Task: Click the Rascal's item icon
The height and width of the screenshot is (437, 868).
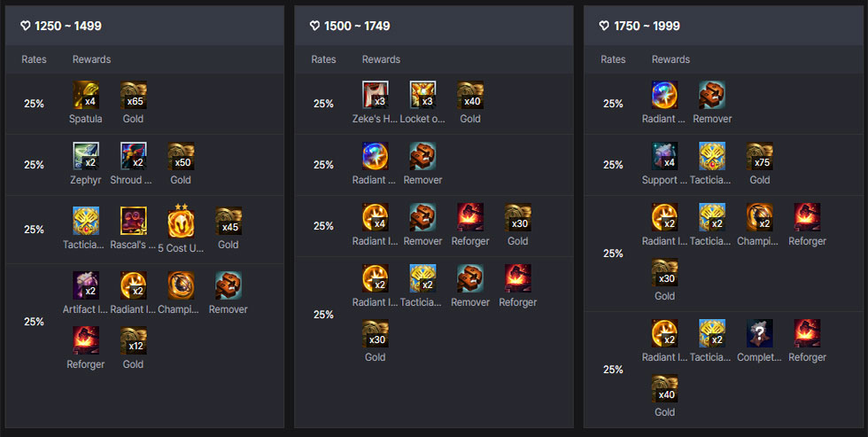Action: point(134,221)
